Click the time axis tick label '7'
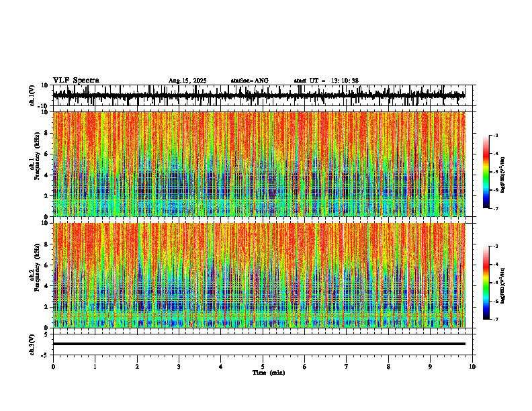 tap(347, 367)
